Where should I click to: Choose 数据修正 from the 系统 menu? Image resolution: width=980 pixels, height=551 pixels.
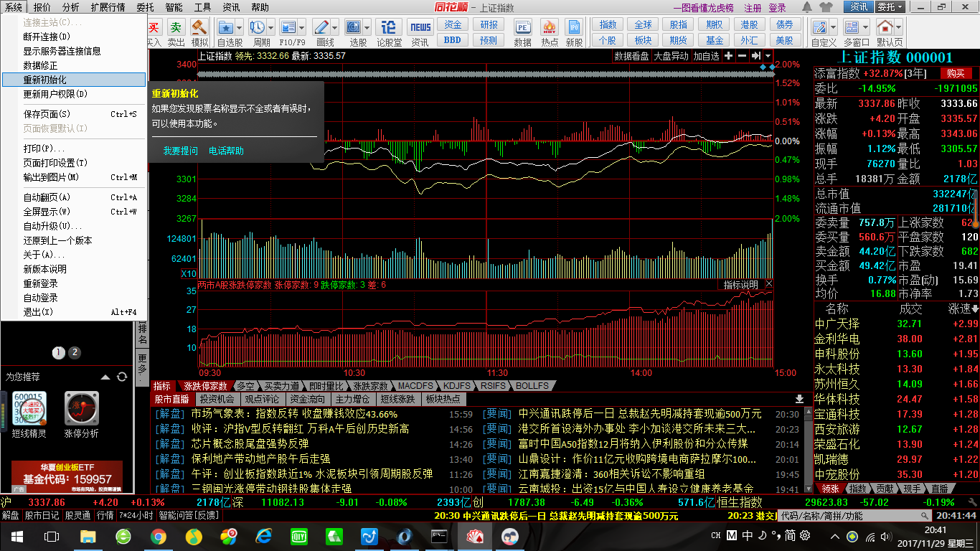74,65
